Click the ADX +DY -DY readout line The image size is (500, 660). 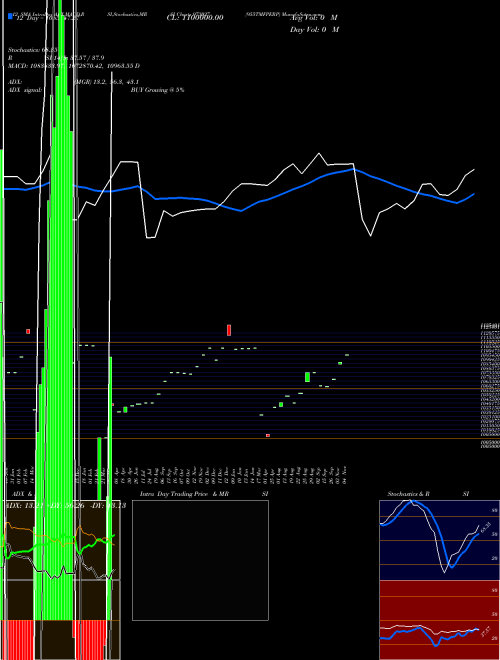pos(66,506)
